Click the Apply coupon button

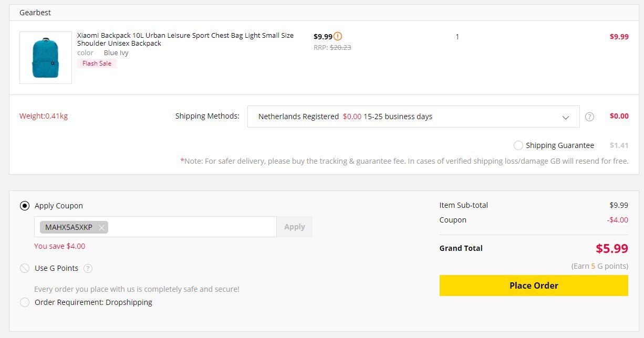295,227
